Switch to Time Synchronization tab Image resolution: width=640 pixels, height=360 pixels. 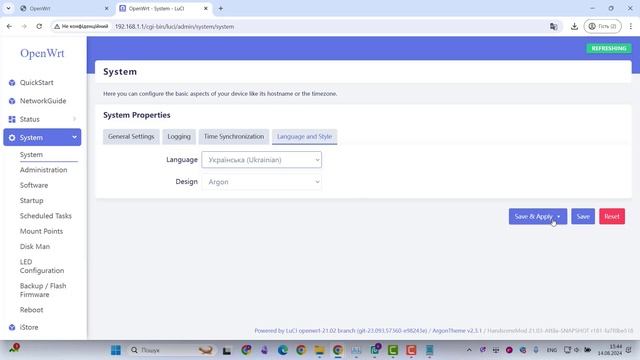click(234, 136)
